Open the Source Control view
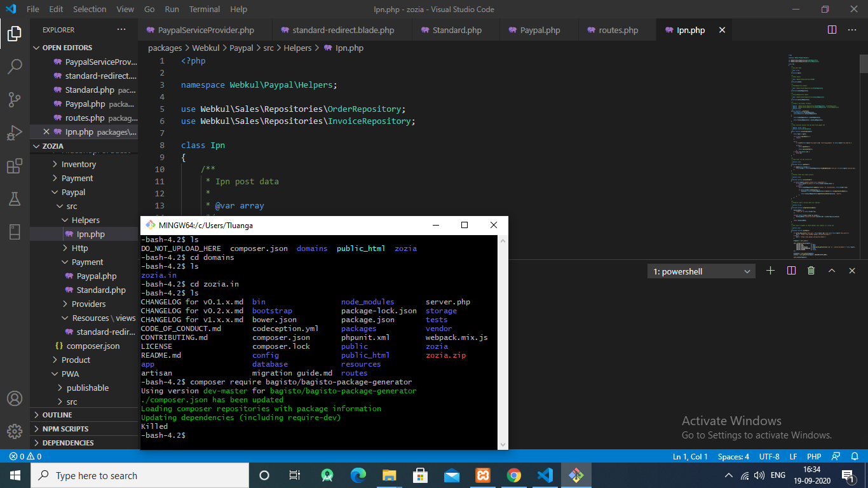The width and height of the screenshot is (868, 488). coord(15,99)
